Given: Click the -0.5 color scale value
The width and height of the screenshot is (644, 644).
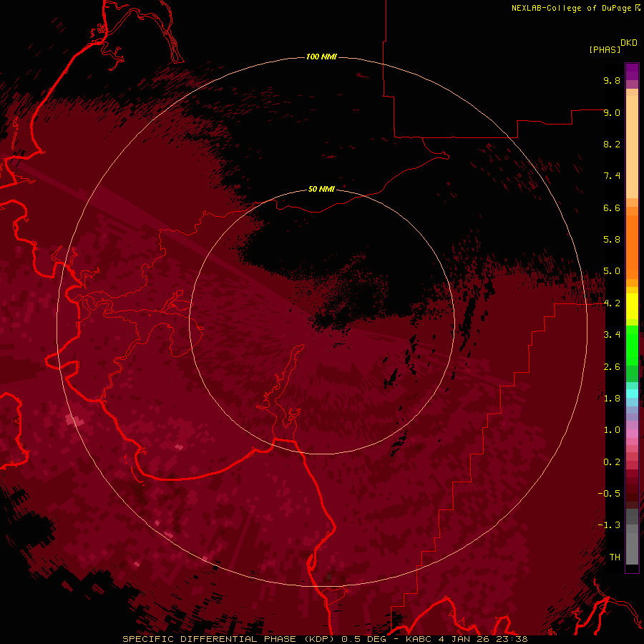Looking at the screenshot, I should pyautogui.click(x=609, y=494).
